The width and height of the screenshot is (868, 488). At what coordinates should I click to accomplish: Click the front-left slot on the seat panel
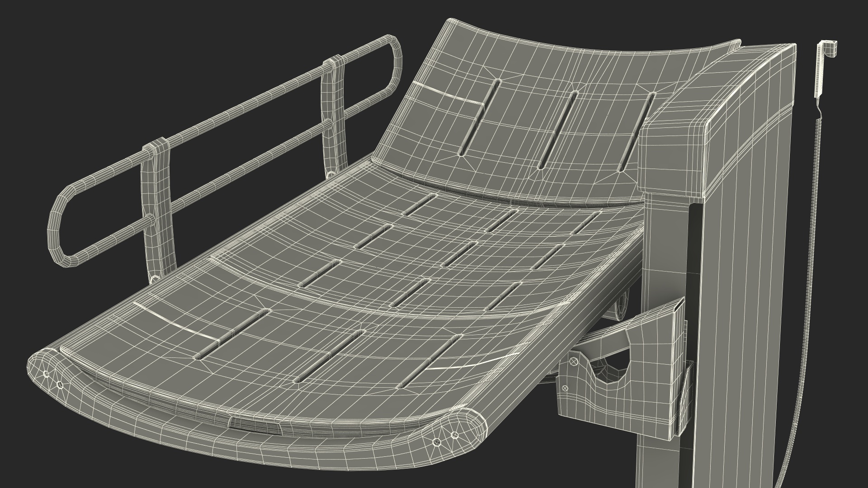tap(233, 334)
